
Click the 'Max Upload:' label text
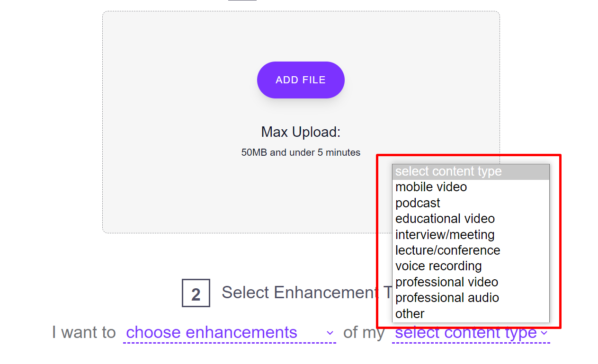[x=301, y=132]
